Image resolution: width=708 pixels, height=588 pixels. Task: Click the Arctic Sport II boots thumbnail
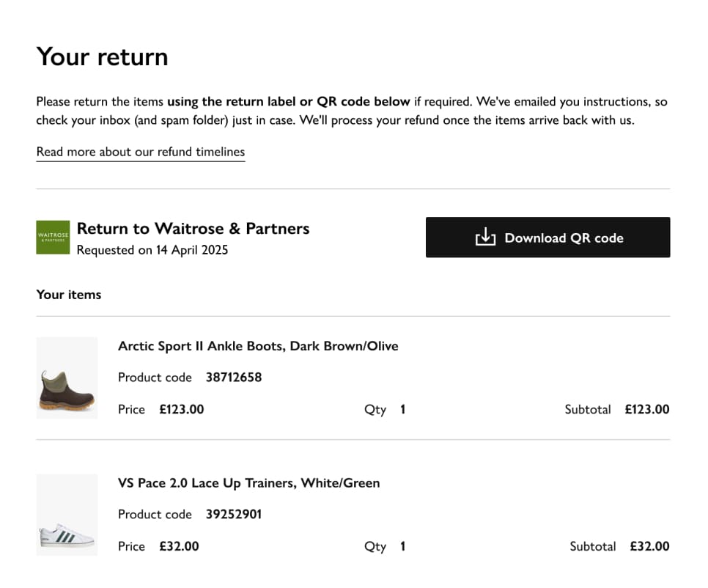[x=67, y=378]
